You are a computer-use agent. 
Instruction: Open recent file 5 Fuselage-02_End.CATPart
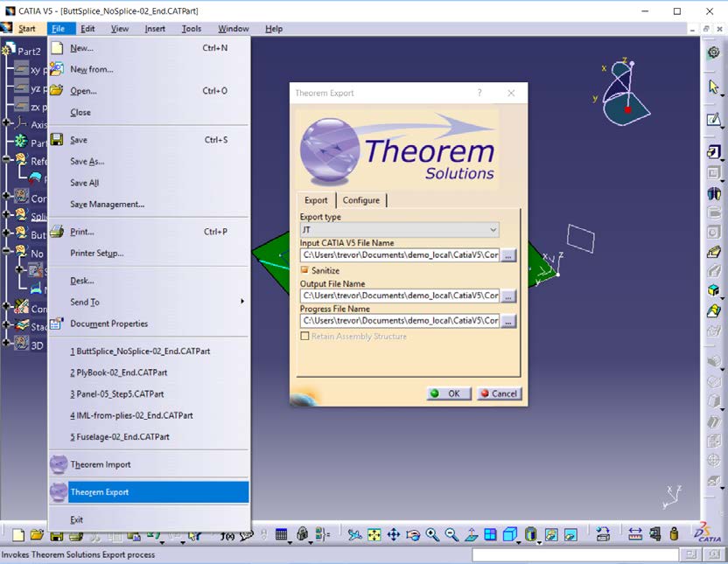click(120, 436)
